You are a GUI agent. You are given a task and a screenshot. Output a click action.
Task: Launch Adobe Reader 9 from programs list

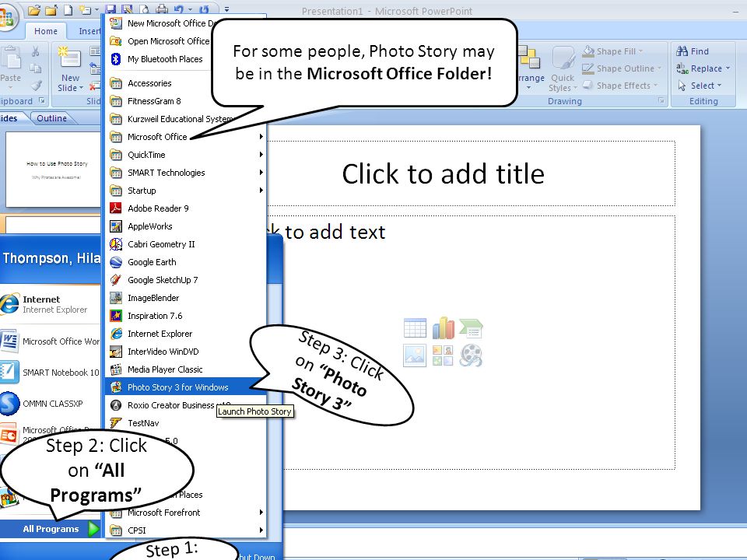185,208
